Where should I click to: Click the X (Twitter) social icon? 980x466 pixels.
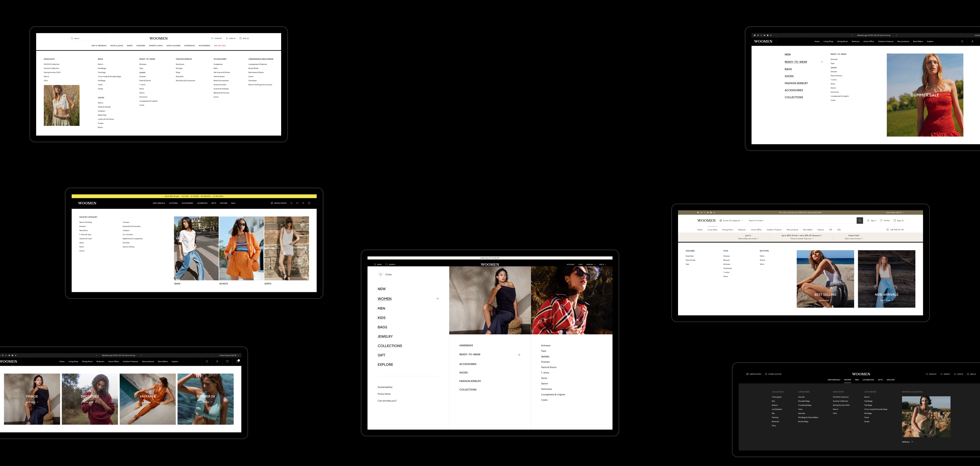pos(705,212)
